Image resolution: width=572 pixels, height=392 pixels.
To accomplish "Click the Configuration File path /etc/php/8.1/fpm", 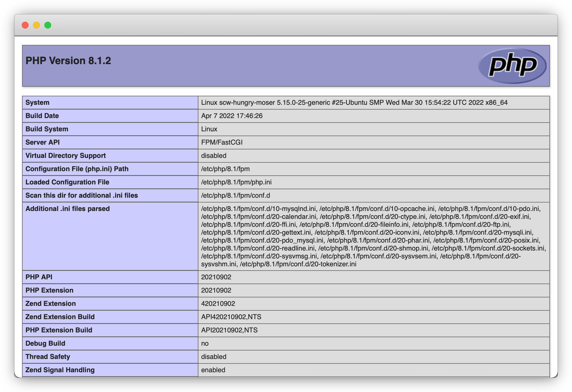I will (x=225, y=169).
